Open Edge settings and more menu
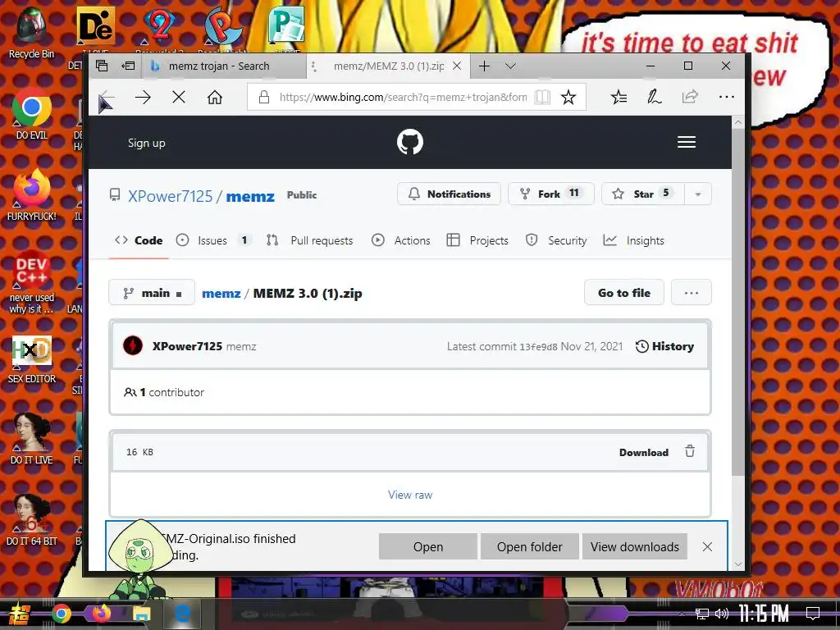Viewport: 840px width, 630px height. (727, 97)
